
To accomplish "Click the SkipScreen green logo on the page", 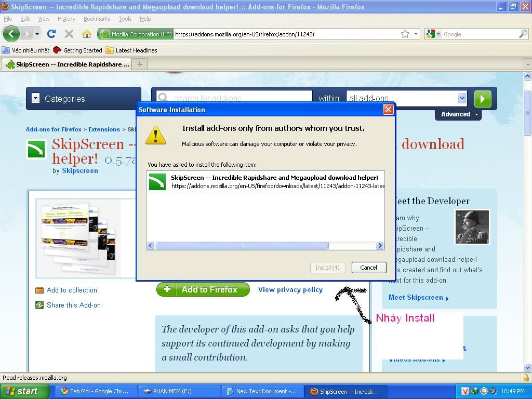I will [x=37, y=149].
